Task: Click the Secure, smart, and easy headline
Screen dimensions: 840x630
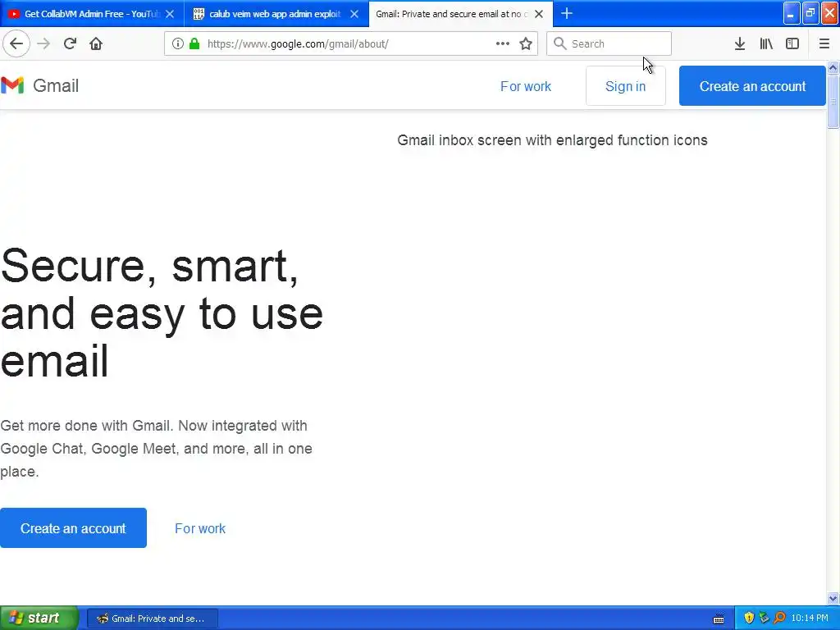Action: coord(162,313)
